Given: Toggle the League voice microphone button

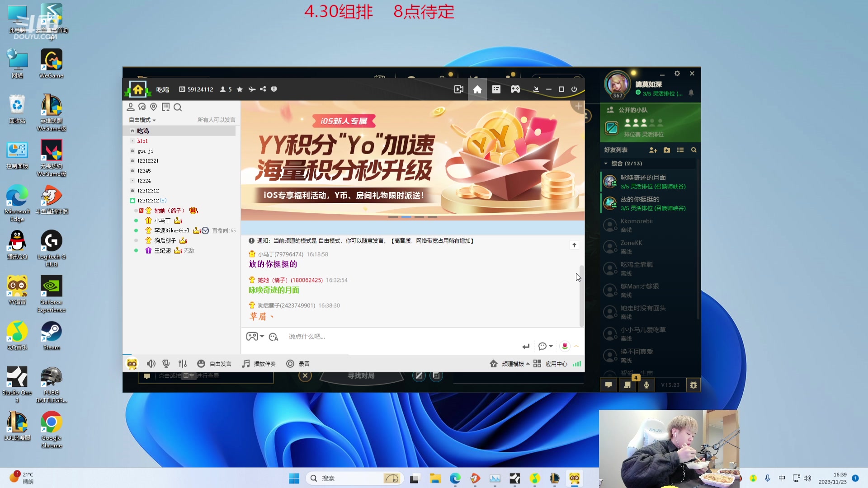Looking at the screenshot, I should point(646,385).
